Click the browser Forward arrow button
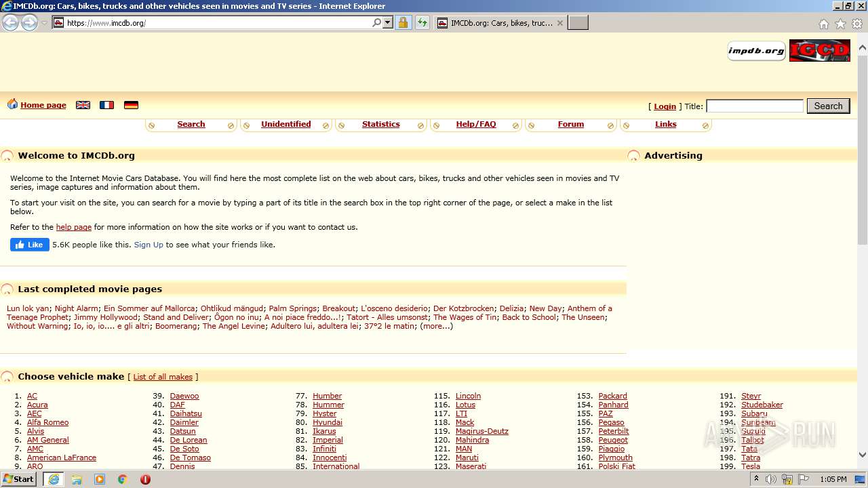Image resolution: width=868 pixels, height=488 pixels. 29,22
